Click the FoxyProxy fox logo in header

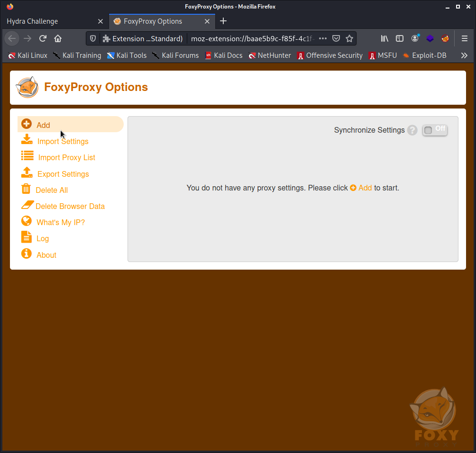pos(27,87)
